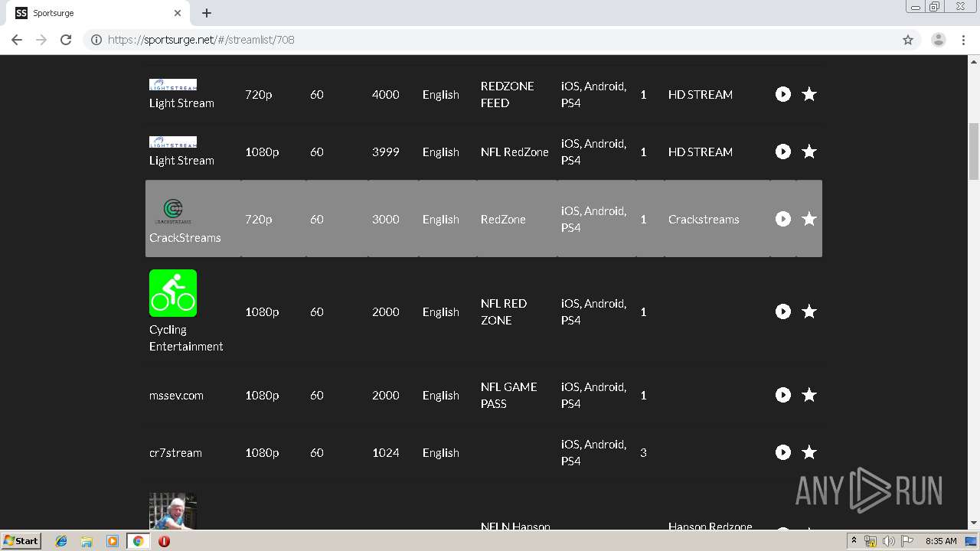Open the Light Stream logo in 1080p row

point(173,142)
